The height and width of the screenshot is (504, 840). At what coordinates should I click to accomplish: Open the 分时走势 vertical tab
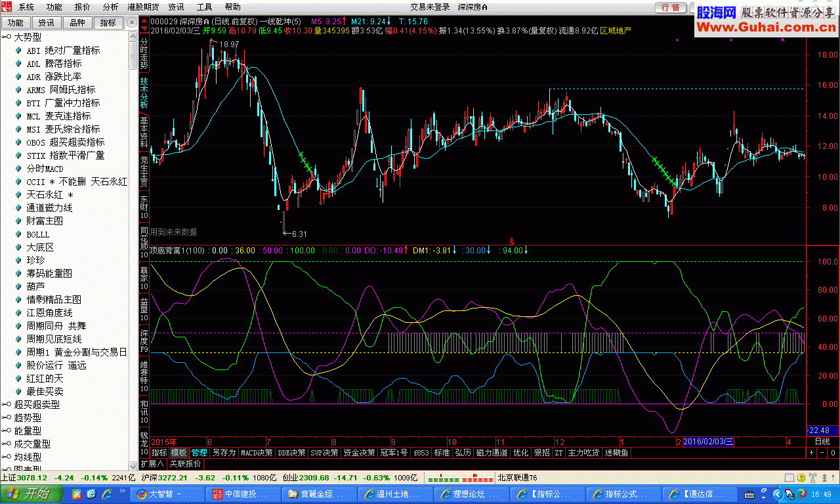point(144,54)
